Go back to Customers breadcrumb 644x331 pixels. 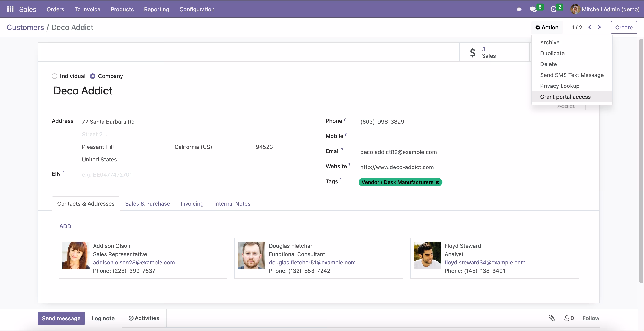[x=25, y=27]
